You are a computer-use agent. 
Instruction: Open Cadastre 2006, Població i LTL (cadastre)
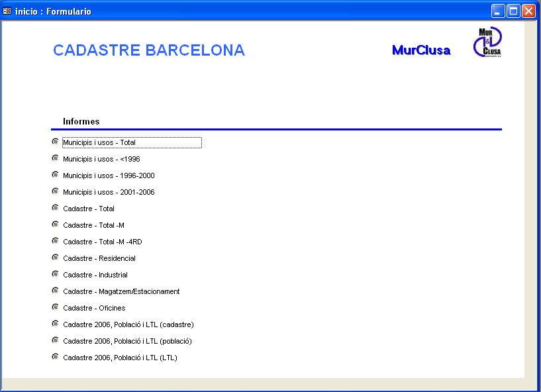pos(128,324)
